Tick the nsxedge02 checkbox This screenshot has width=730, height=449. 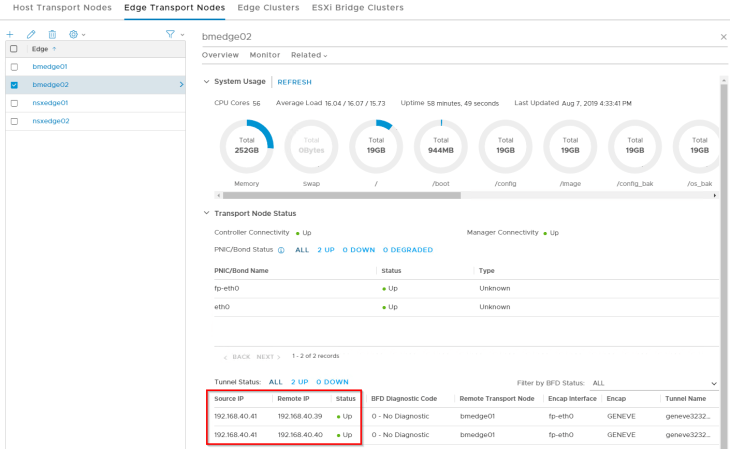pyautogui.click(x=13, y=121)
